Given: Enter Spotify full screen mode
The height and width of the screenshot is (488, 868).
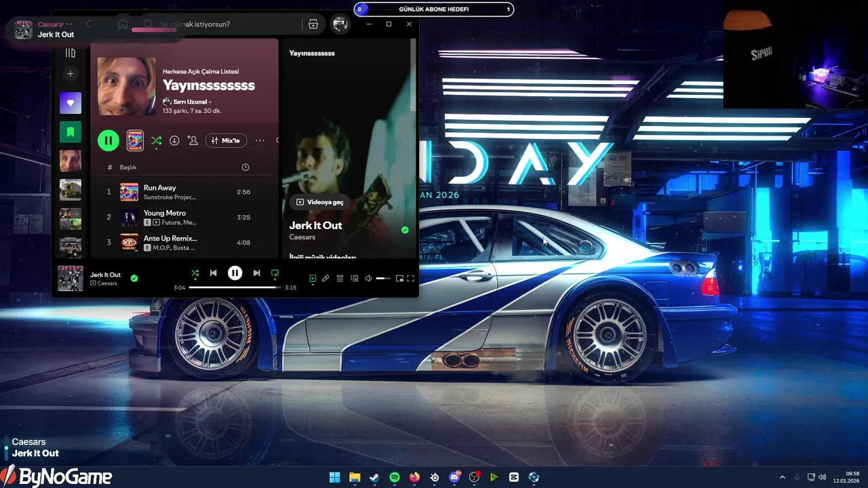Looking at the screenshot, I should [x=411, y=279].
